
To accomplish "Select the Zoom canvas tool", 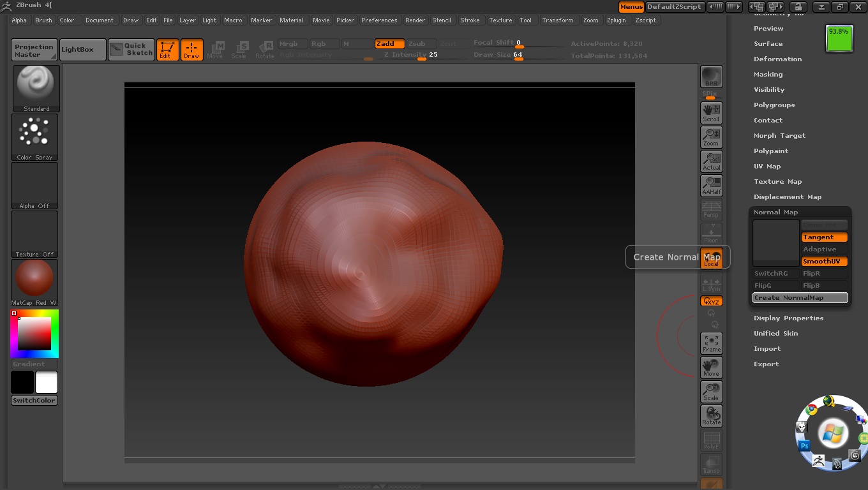I will [711, 137].
